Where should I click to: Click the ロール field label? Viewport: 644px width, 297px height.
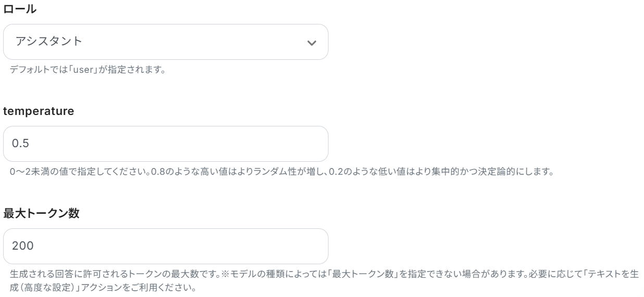(x=20, y=9)
